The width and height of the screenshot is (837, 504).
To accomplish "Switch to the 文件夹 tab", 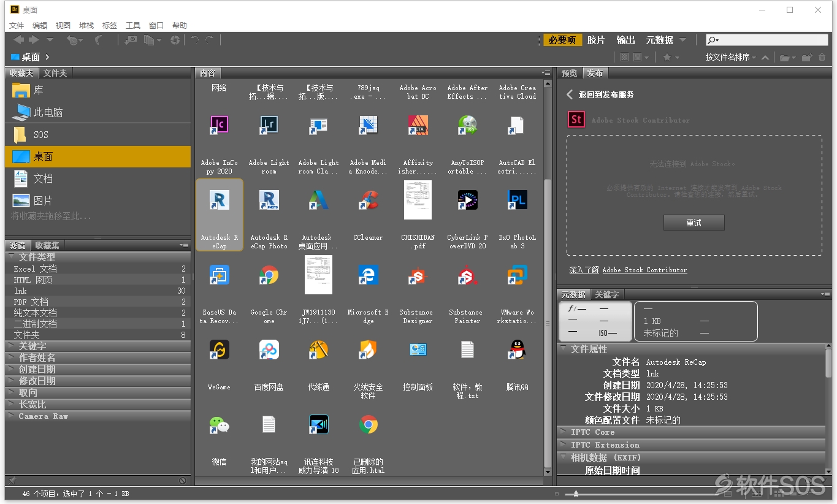I will [55, 73].
